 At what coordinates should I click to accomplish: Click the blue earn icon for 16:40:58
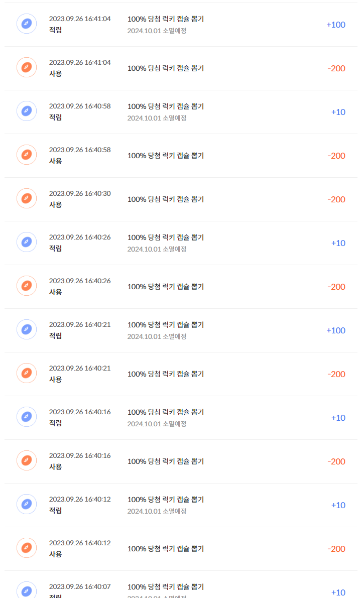27,111
